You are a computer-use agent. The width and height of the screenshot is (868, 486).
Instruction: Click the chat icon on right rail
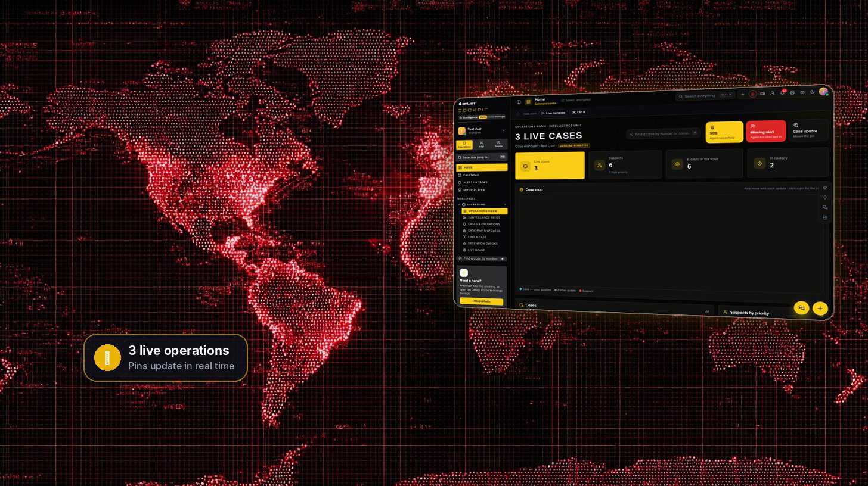tap(825, 207)
